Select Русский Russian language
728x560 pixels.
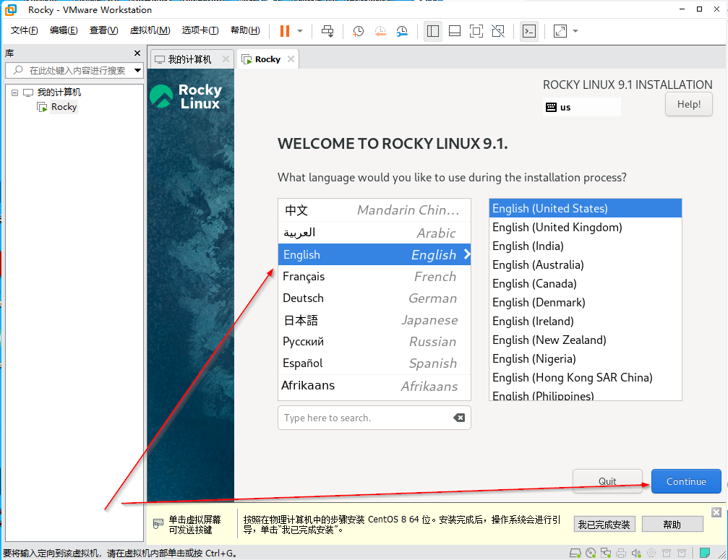374,342
